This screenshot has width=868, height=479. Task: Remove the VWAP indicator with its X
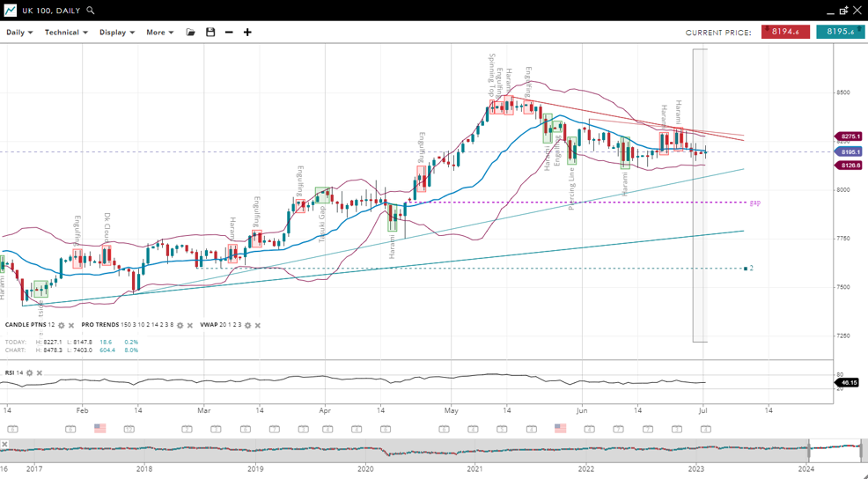click(x=258, y=325)
